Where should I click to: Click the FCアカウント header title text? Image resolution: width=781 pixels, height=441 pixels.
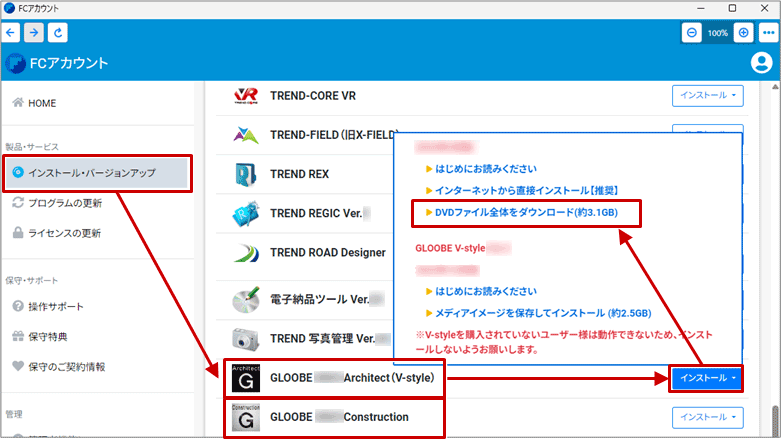(x=69, y=63)
